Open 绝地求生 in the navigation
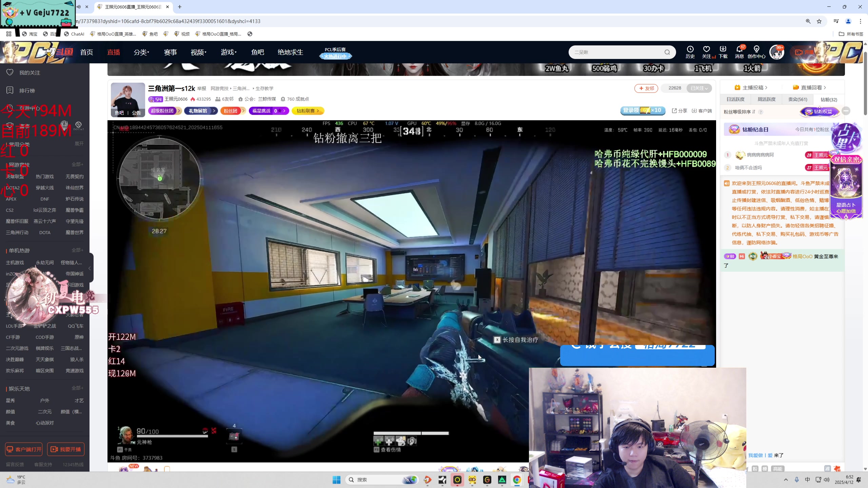This screenshot has width=868, height=488. 290,52
